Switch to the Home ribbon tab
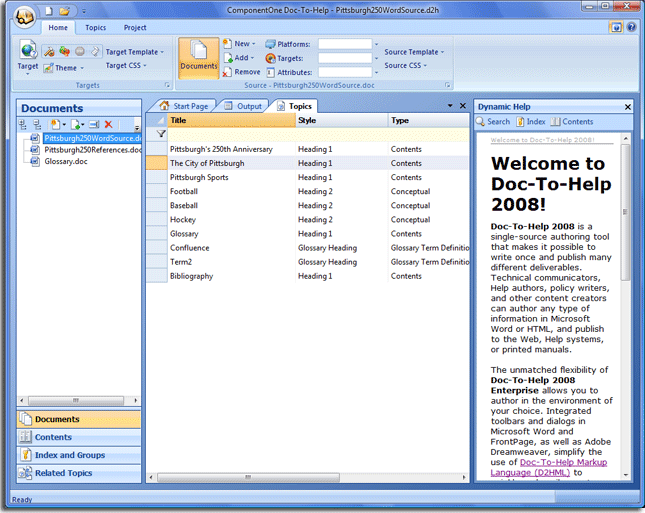The image size is (645, 513). click(x=58, y=28)
